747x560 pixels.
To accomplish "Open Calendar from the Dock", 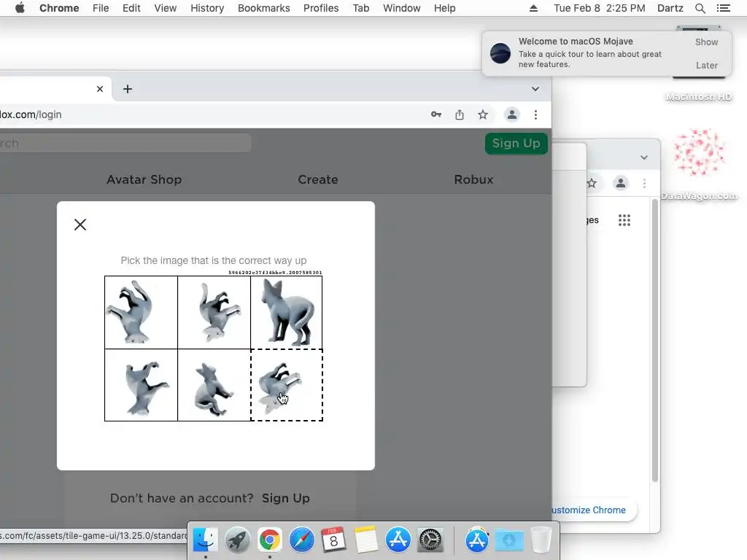I will [333, 540].
